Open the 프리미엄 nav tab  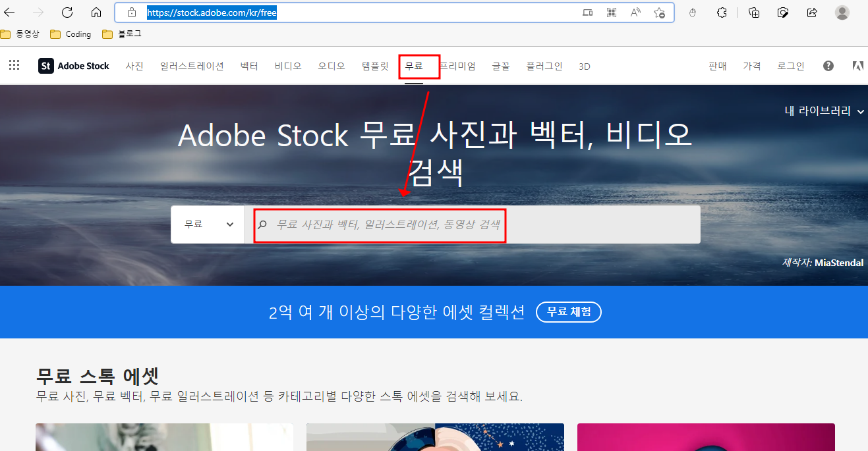tap(457, 66)
